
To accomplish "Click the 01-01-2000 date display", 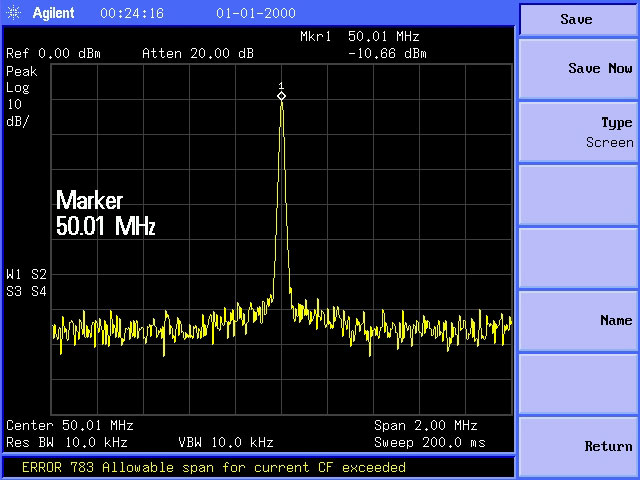I will (x=256, y=13).
